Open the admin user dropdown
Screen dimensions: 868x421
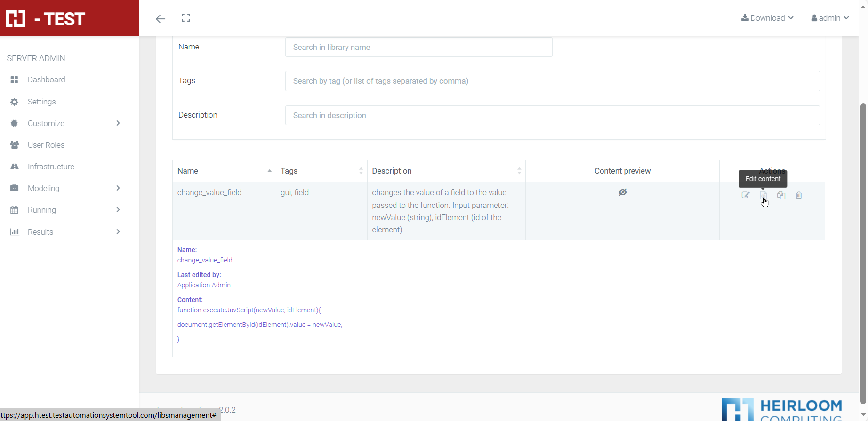tap(830, 18)
